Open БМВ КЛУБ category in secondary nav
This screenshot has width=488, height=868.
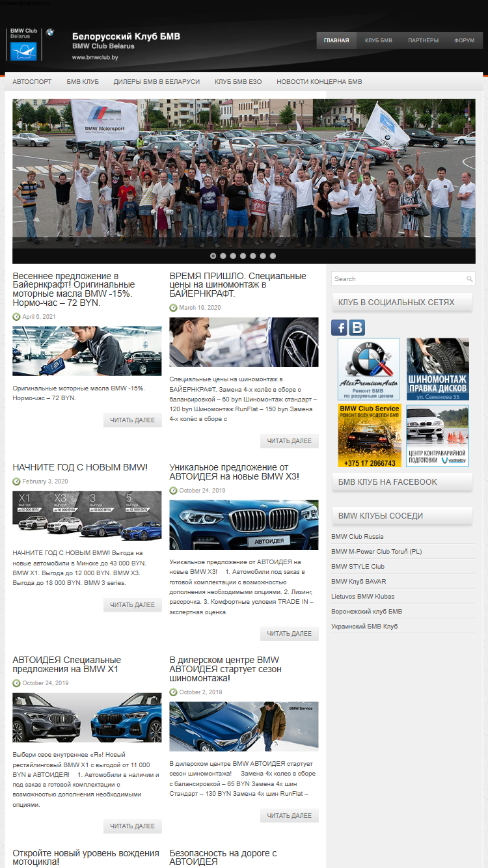(83, 82)
